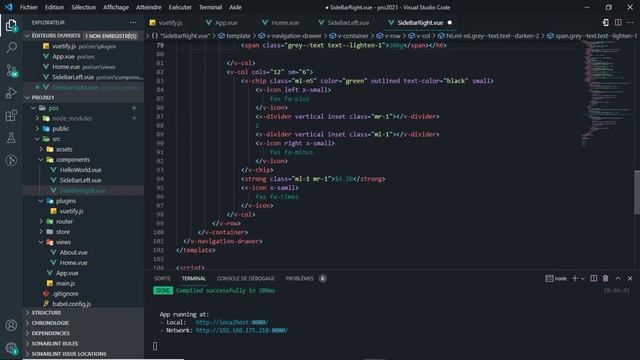Click the editor vertical scrollbar thumb
The image size is (640, 360).
coord(637,192)
